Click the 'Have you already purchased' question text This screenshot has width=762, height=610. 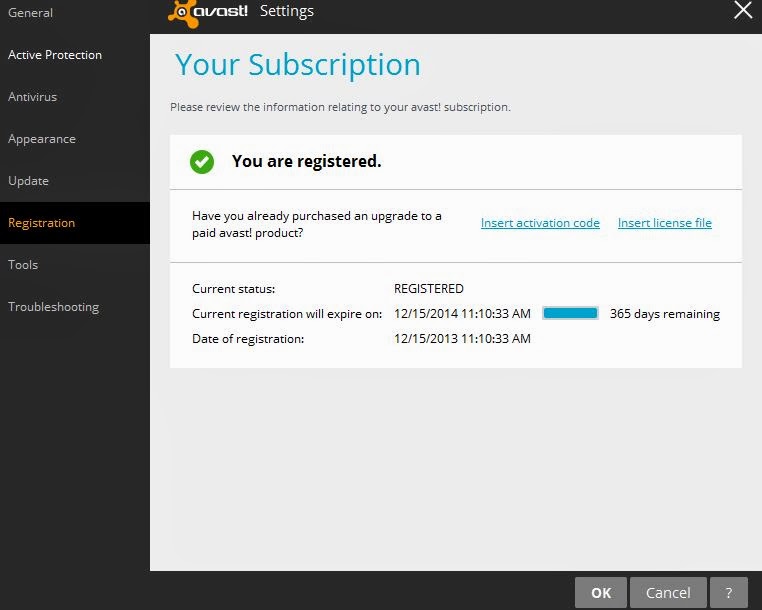pyautogui.click(x=317, y=224)
